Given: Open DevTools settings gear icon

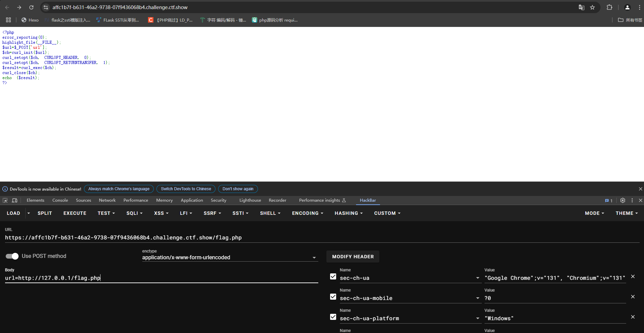Looking at the screenshot, I should click(x=622, y=200).
